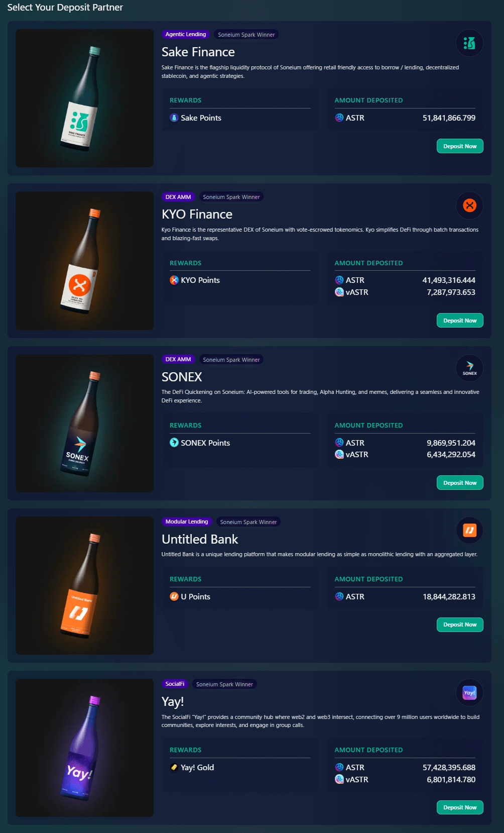Click the vASTR token icon under SONEX
The image size is (504, 833).
(339, 455)
